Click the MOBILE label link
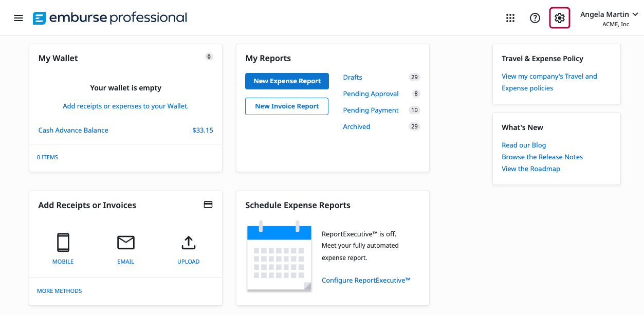 63,262
